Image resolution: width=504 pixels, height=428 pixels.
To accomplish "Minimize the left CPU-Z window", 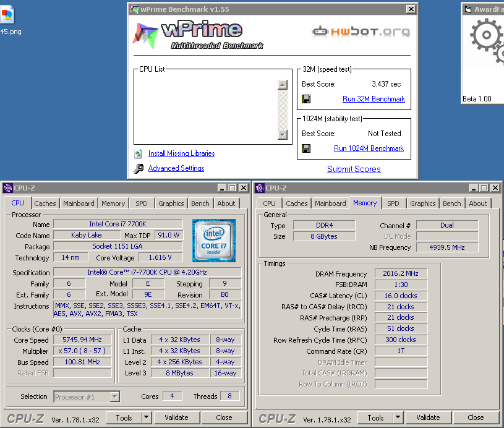I will pos(222,188).
